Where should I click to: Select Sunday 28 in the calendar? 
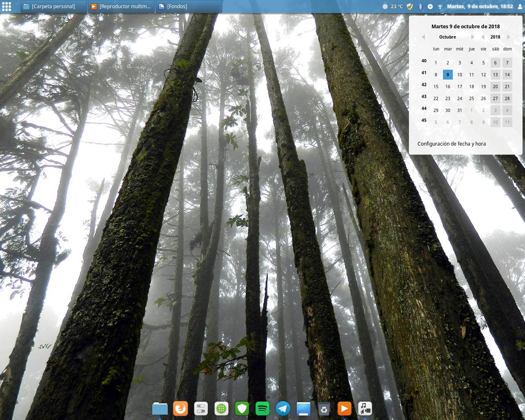(x=507, y=98)
